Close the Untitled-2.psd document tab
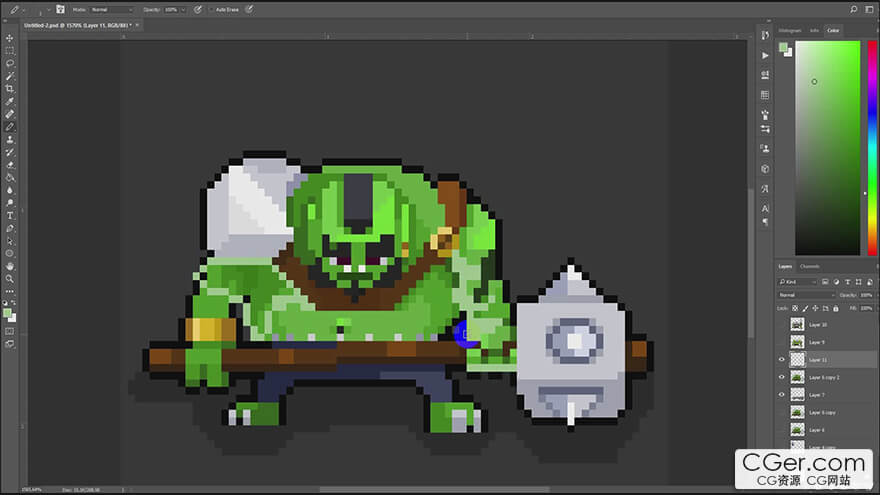 (130, 25)
